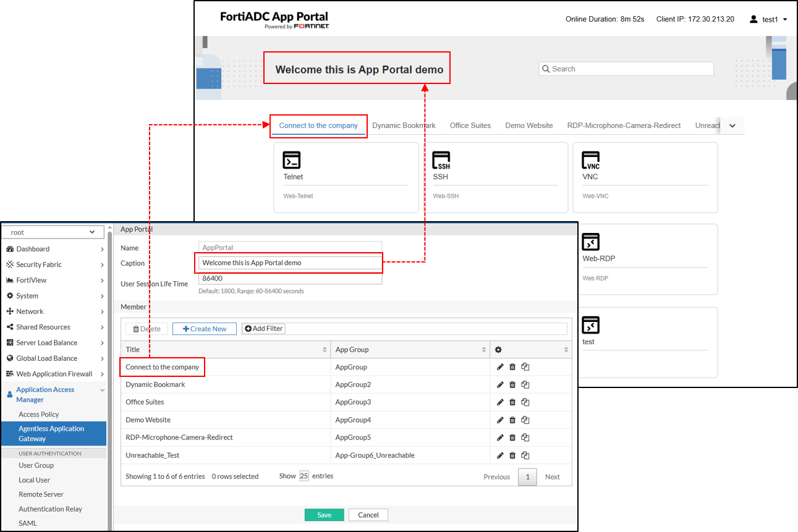Open the test1 user account menu

click(x=768, y=19)
